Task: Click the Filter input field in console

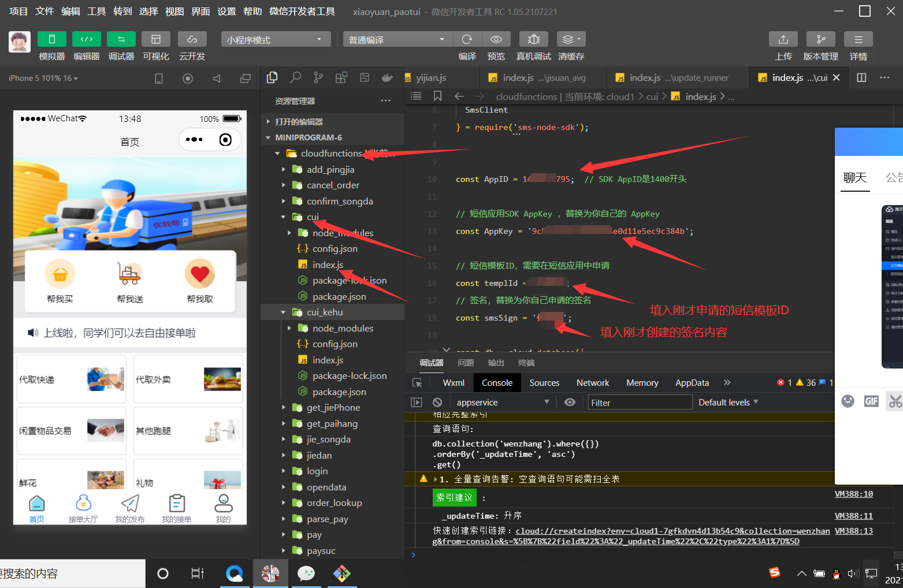Action: coord(640,402)
